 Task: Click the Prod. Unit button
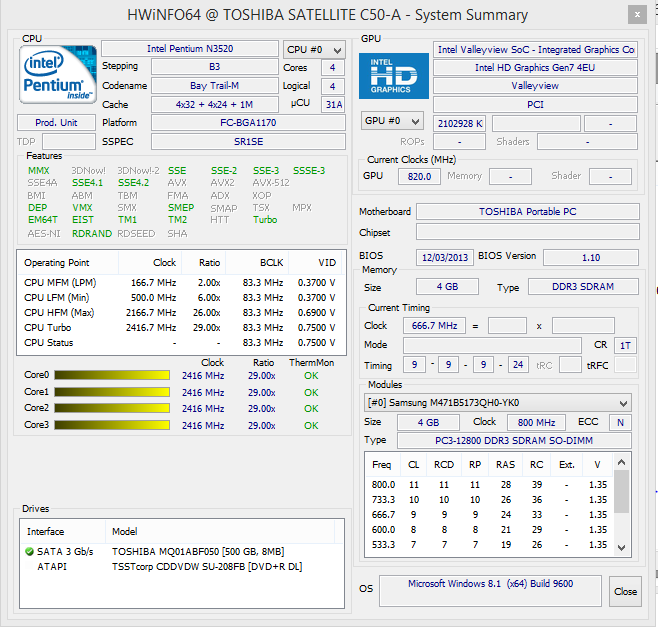(x=56, y=123)
